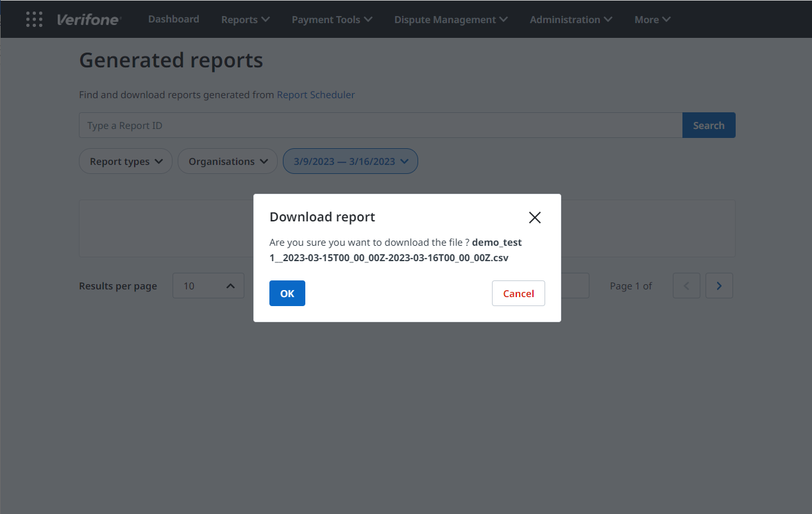
Task: Expand the More menu
Action: [652, 19]
